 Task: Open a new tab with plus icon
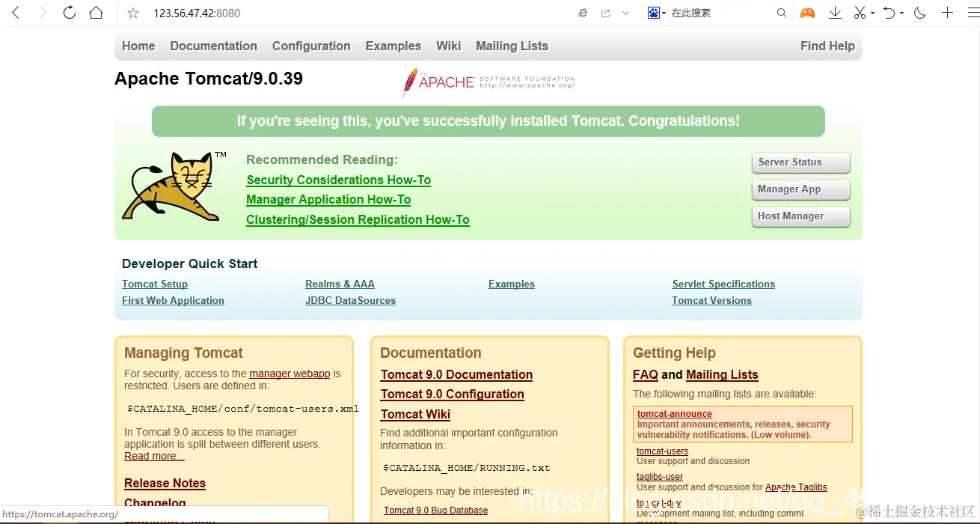point(947,13)
